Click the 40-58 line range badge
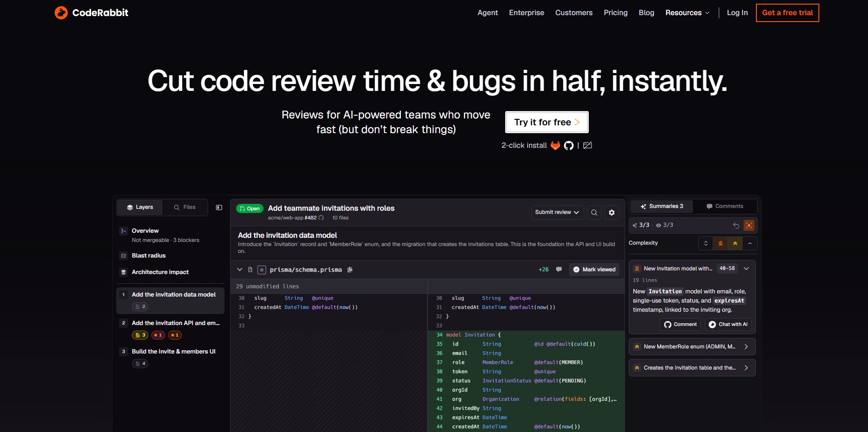Image resolution: width=868 pixels, height=432 pixels. click(x=727, y=269)
